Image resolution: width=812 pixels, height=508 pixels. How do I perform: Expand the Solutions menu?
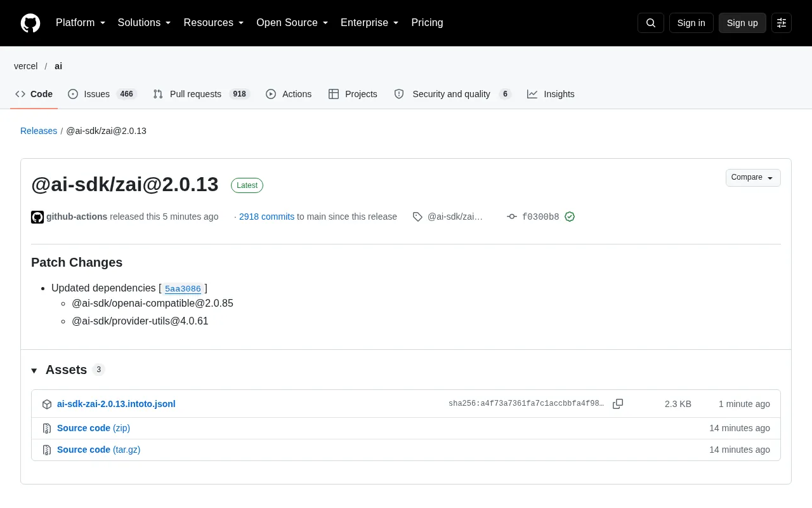(145, 23)
